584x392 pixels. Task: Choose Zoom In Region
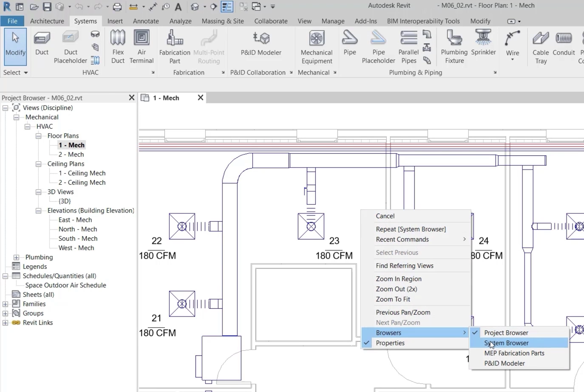[416, 279]
